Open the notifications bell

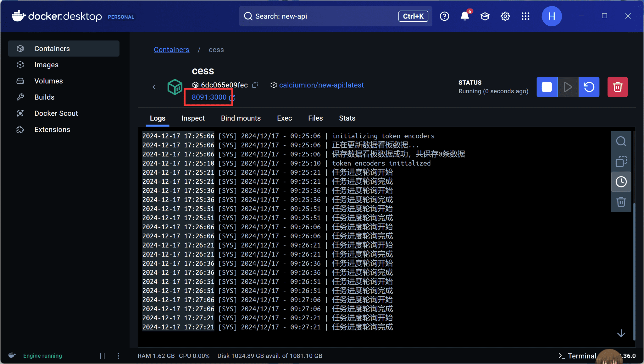pyautogui.click(x=464, y=16)
